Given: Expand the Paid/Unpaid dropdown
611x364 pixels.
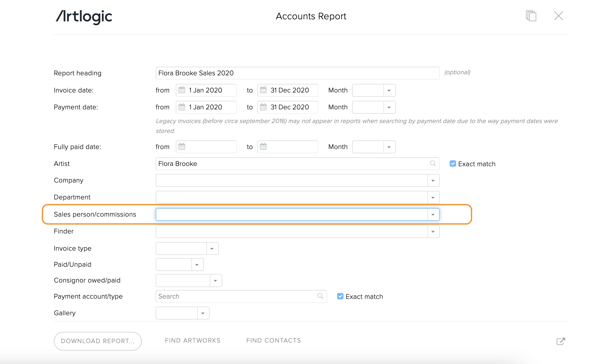Looking at the screenshot, I should click(x=197, y=265).
